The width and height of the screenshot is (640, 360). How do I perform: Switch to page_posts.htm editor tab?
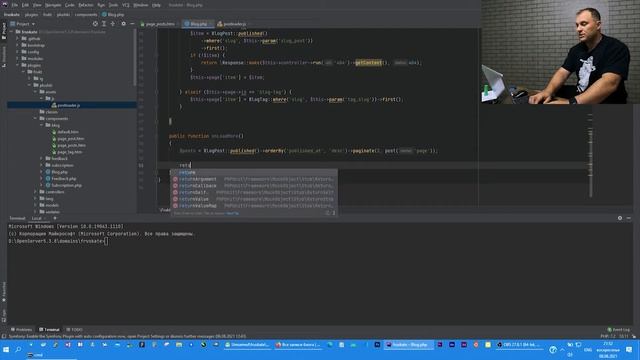158,24
